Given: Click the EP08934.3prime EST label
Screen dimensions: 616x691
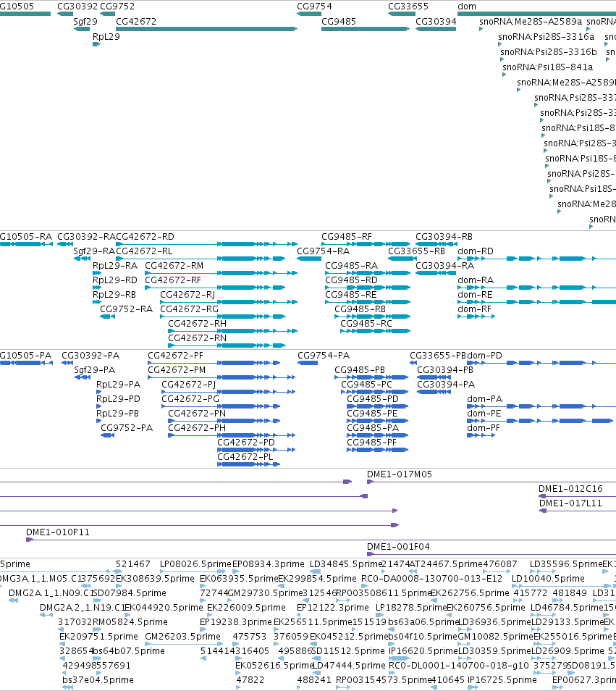Looking at the screenshot, I should (268, 564).
